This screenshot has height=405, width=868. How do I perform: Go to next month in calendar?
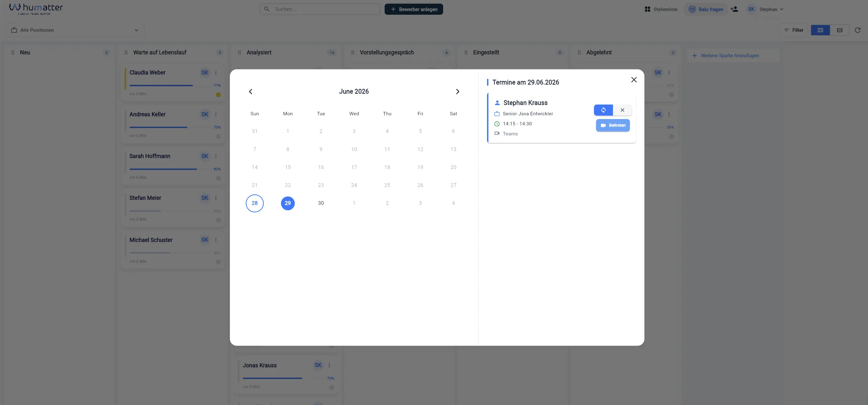click(x=457, y=92)
